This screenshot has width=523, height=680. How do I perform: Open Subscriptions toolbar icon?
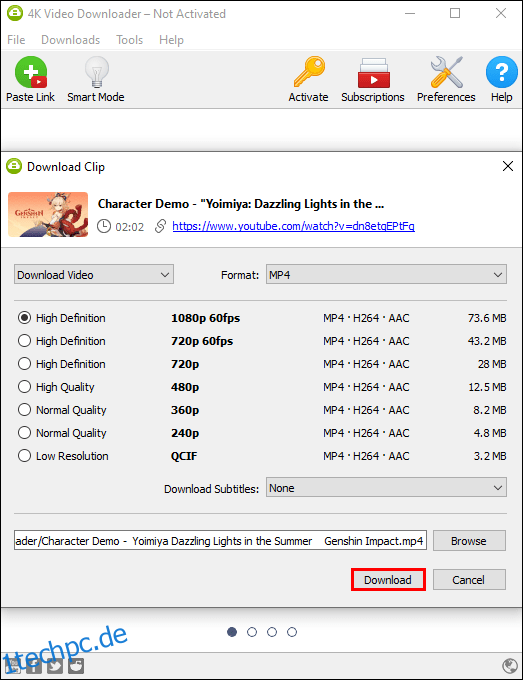point(373,73)
